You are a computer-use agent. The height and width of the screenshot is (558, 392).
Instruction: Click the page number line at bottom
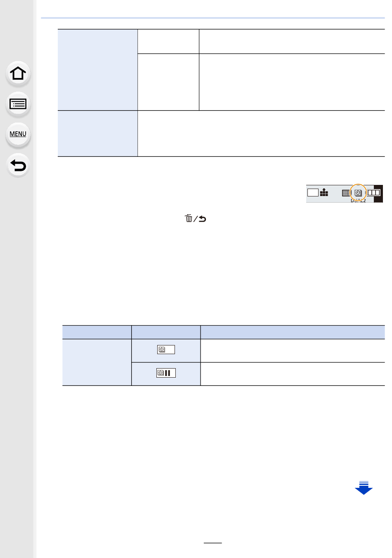click(213, 543)
